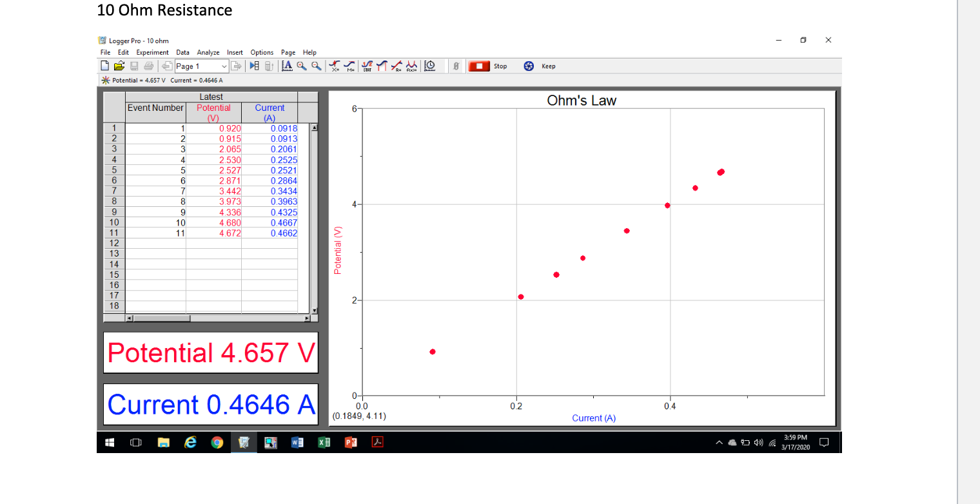Apply the Linear Fit (R=) tool

[x=396, y=66]
